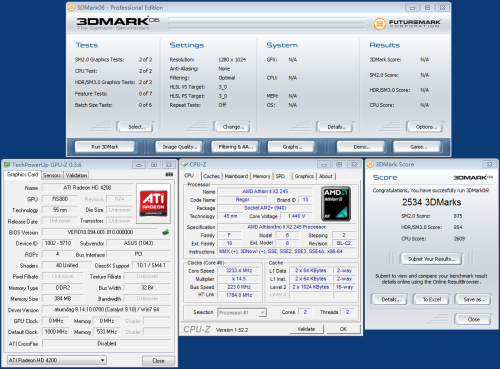Click the Memory Type DDR2 field
The image size is (500, 369).
tap(62, 288)
